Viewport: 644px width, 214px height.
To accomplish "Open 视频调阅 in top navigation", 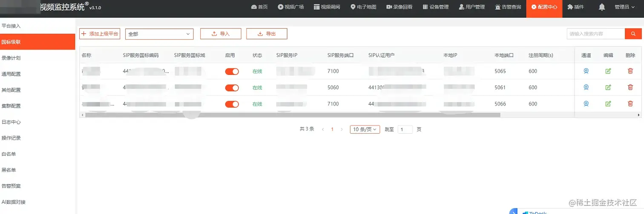I will (x=327, y=7).
